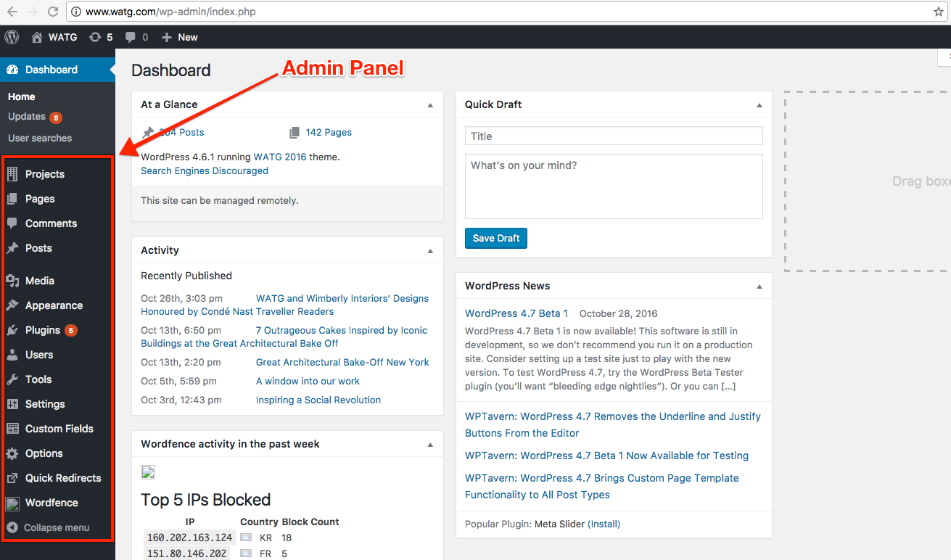Collapse the WordPress News widget
Screen dimensions: 951x560
pyautogui.click(x=759, y=287)
